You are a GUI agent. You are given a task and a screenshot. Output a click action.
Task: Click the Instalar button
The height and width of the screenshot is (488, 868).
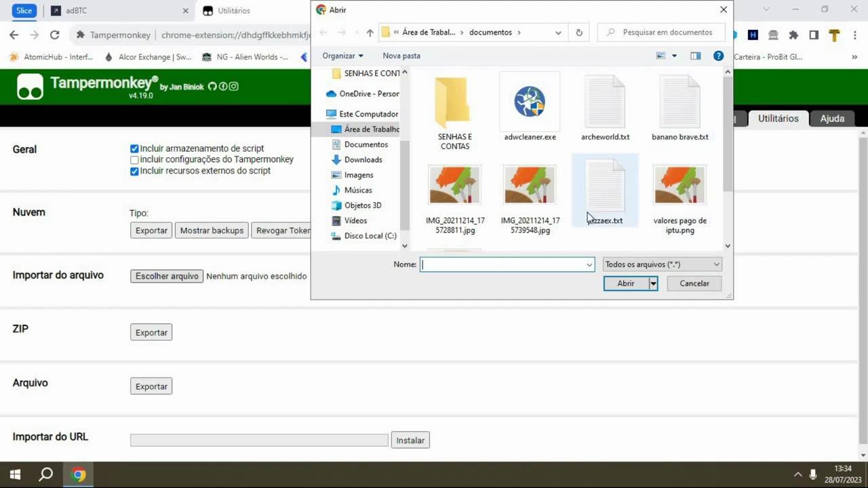tap(410, 441)
